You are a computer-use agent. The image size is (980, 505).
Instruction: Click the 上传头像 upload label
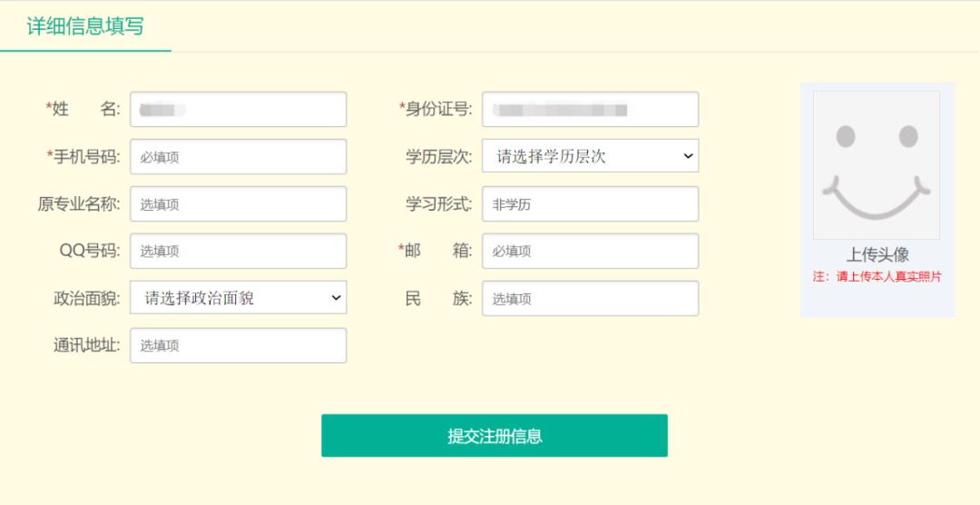coord(877,255)
